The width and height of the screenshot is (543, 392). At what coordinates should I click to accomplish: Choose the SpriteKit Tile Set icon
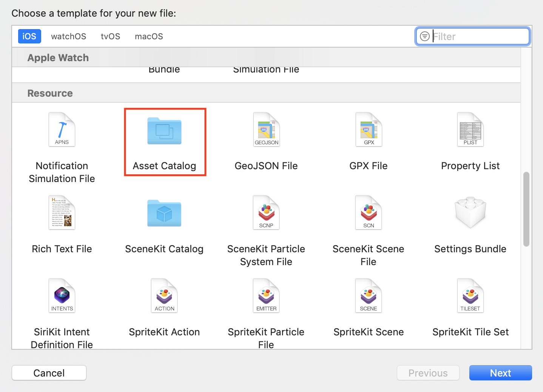point(470,296)
